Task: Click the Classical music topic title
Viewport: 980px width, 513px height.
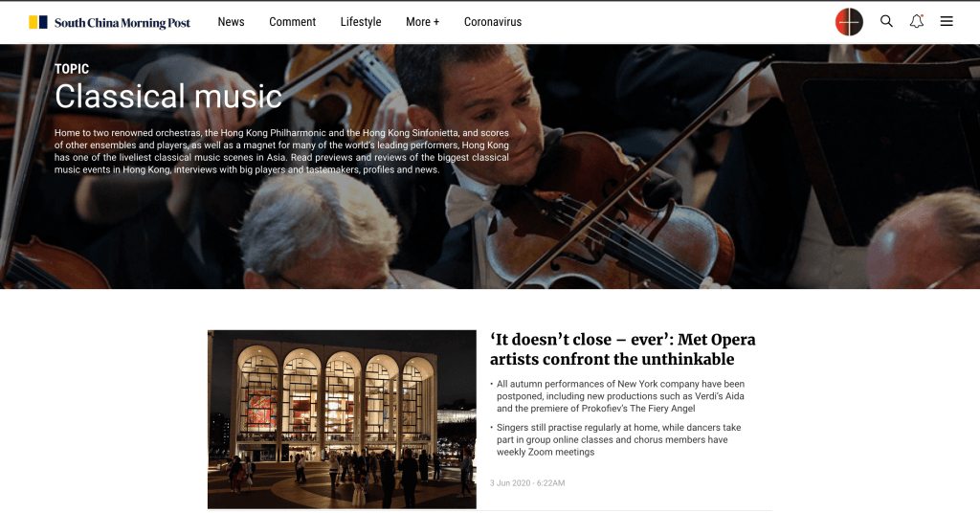Action: click(x=168, y=97)
